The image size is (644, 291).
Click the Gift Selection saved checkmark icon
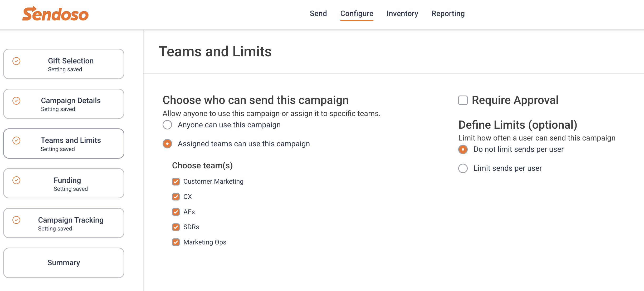[16, 61]
